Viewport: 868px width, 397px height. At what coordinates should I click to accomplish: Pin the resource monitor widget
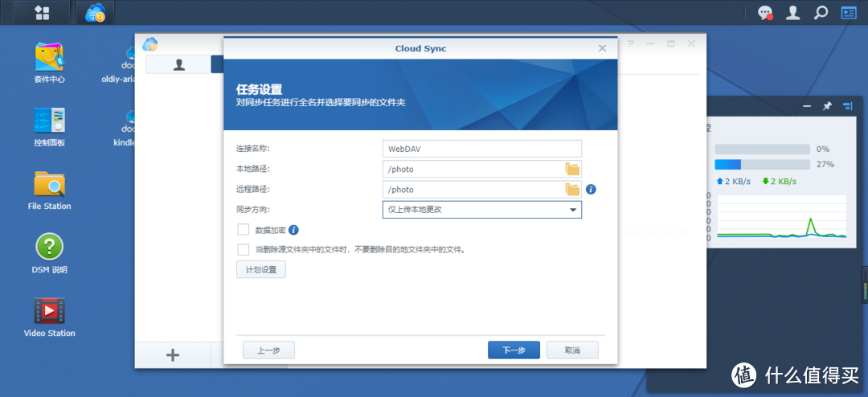827,106
